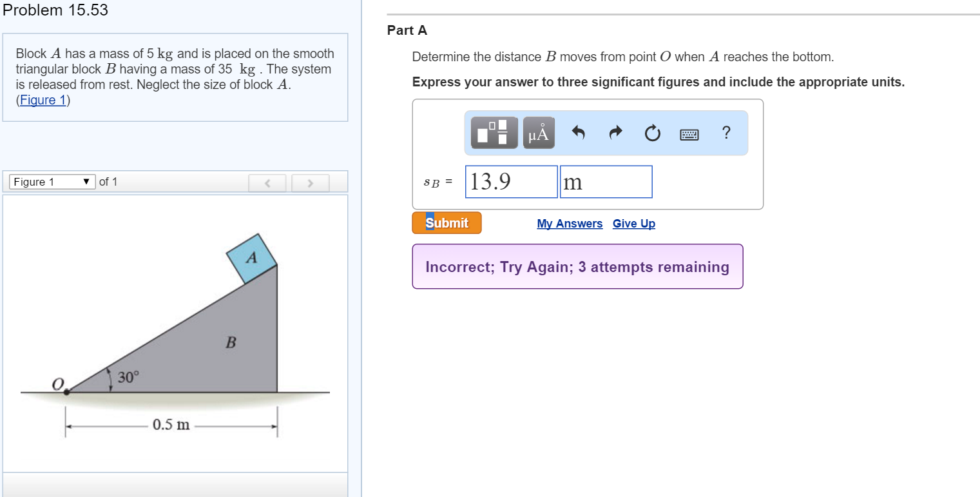980x497 pixels.
Task: Click the undo arrow icon
Action: (578, 132)
